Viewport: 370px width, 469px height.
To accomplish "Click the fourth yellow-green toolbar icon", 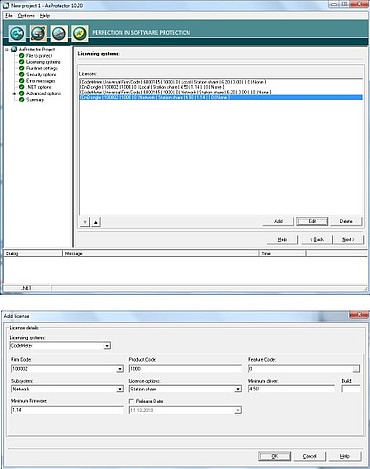I will [x=80, y=33].
